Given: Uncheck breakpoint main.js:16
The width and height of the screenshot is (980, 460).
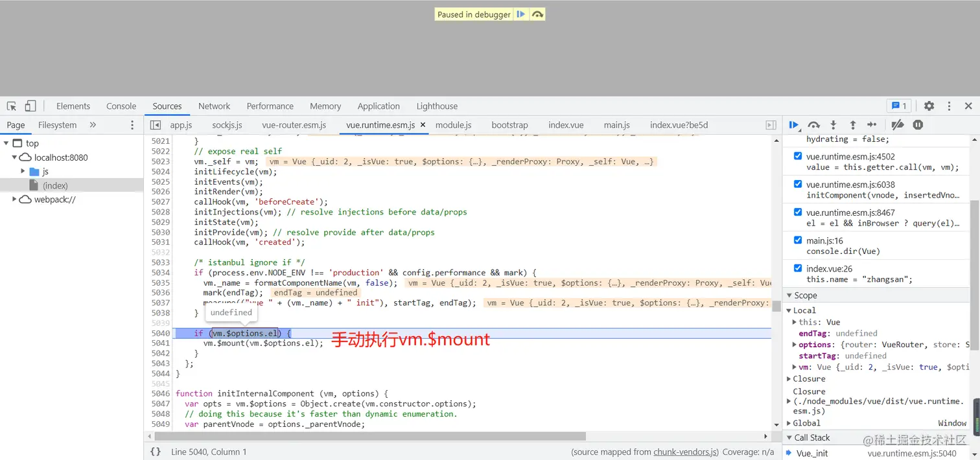Looking at the screenshot, I should [798, 240].
